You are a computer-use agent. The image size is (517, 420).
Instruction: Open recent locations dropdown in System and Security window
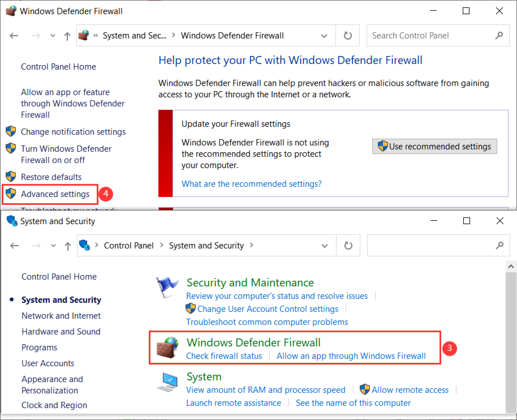pos(53,246)
